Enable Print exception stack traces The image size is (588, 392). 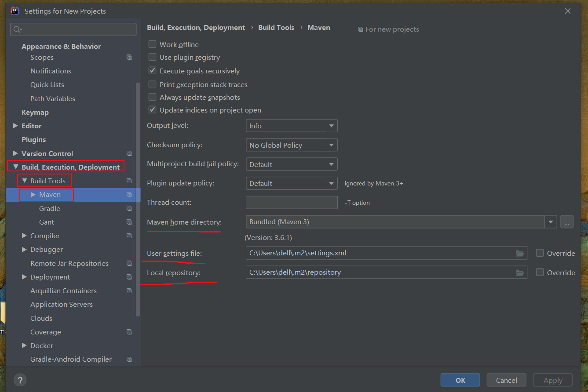click(152, 84)
